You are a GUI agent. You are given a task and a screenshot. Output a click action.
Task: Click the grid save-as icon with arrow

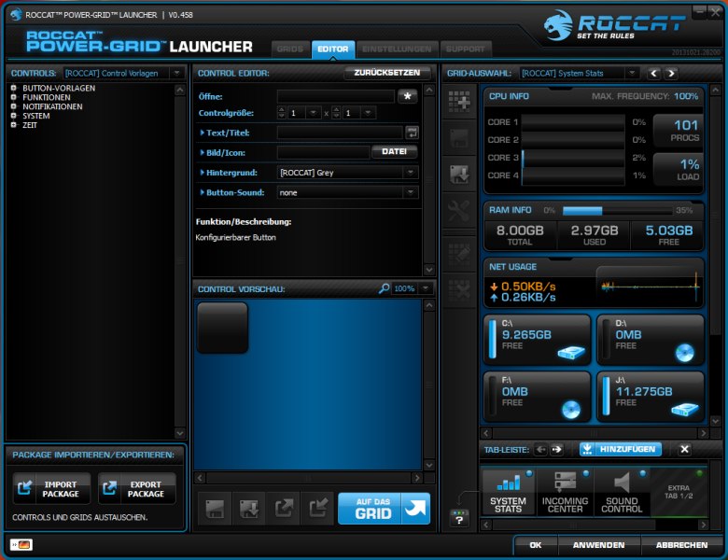[x=459, y=175]
